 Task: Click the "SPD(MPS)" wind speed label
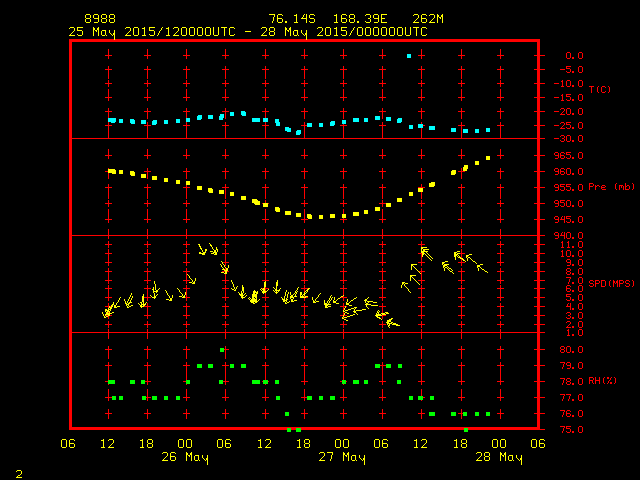coord(611,283)
